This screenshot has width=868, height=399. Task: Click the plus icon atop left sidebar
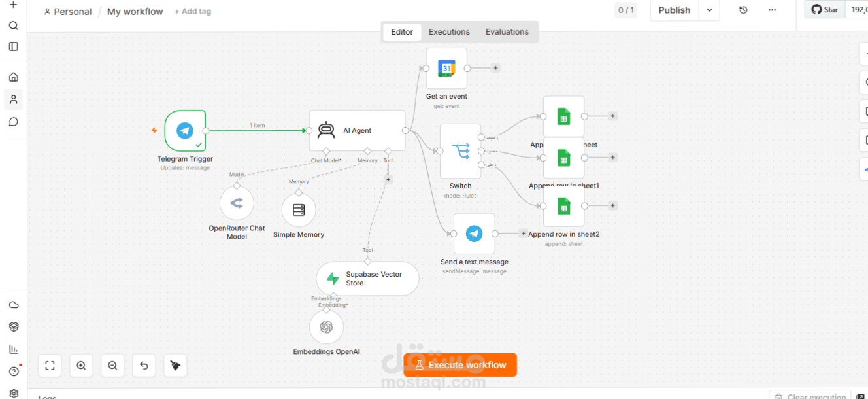coord(13,4)
